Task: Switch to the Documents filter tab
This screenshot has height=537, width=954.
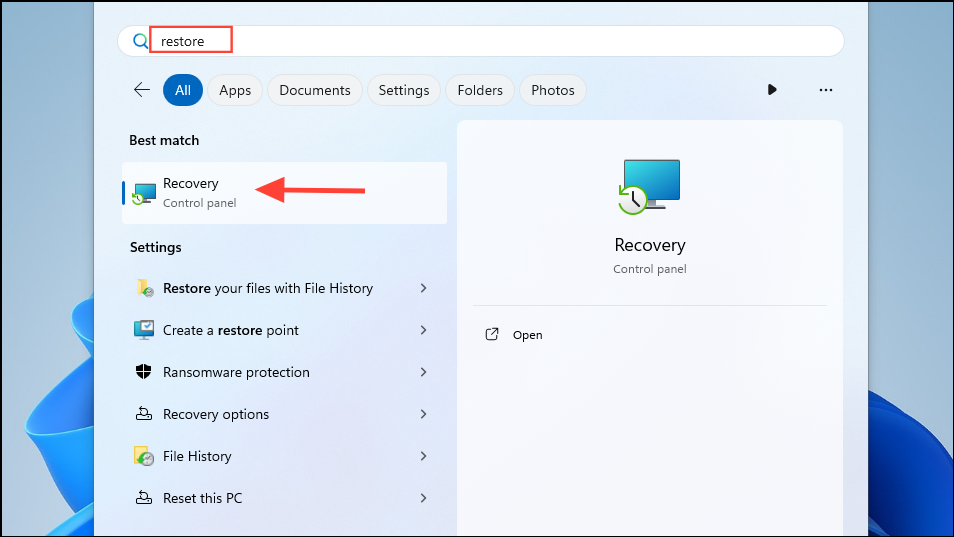Action: 315,90
